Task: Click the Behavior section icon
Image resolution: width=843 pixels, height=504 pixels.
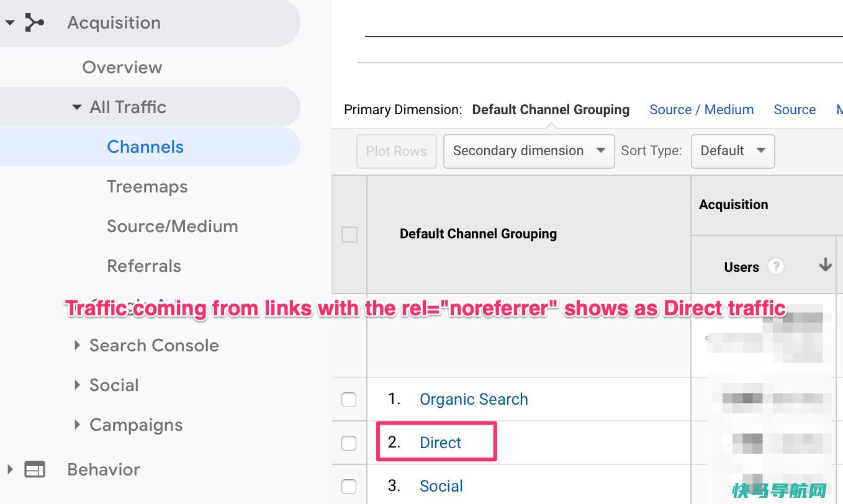Action: 35,470
